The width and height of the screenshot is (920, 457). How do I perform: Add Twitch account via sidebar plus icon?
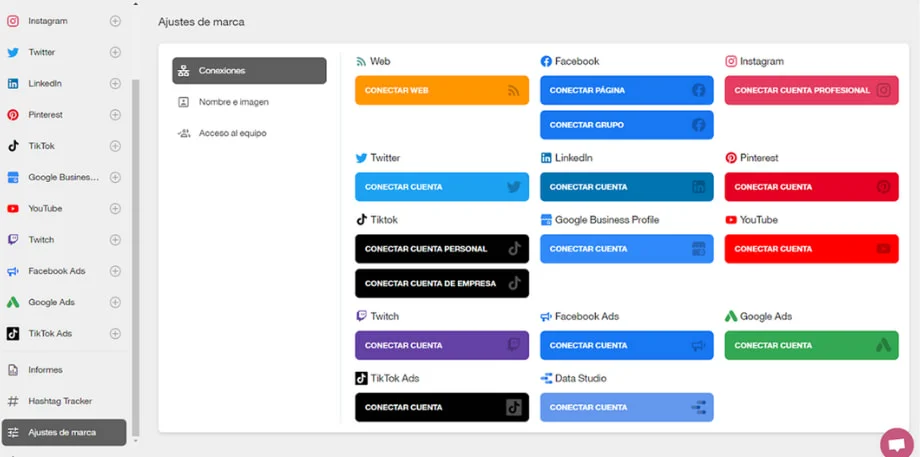tap(116, 240)
